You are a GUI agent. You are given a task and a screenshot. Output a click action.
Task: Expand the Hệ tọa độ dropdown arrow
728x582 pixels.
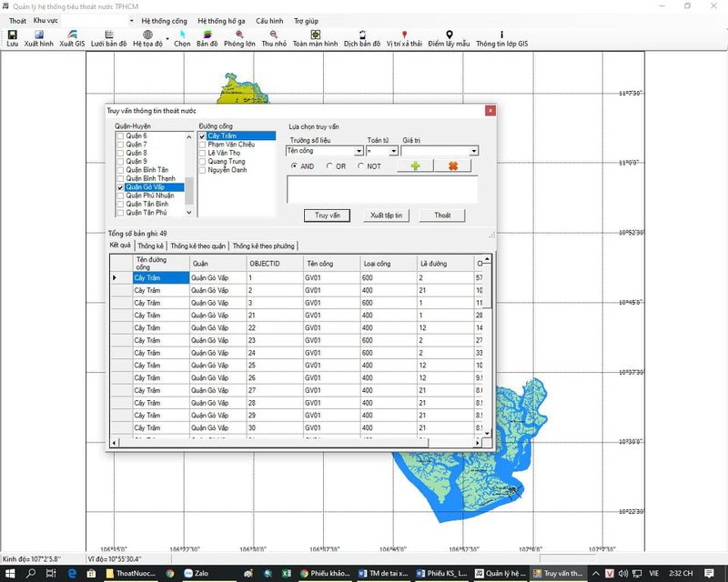point(167,38)
